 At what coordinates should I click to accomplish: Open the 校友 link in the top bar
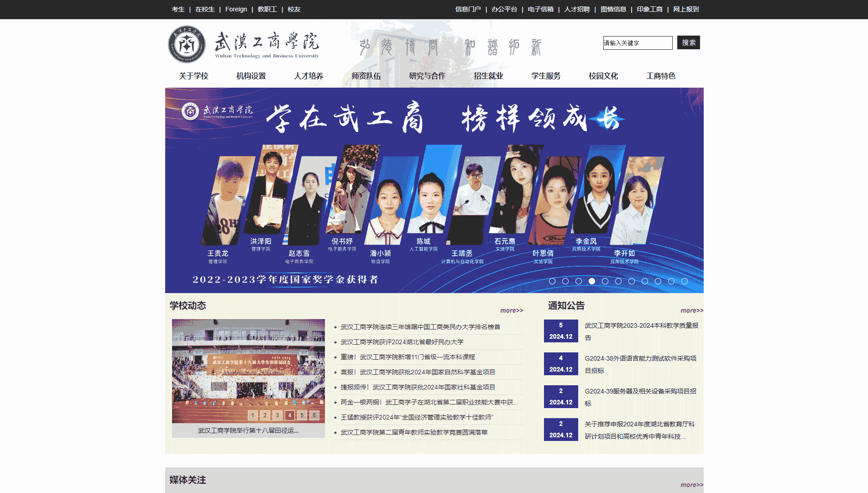(x=294, y=9)
